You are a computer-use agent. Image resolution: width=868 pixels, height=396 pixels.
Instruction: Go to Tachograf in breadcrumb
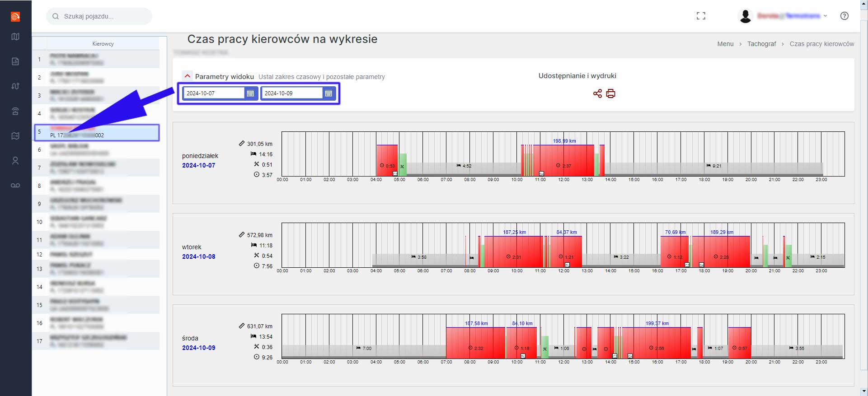[761, 44]
